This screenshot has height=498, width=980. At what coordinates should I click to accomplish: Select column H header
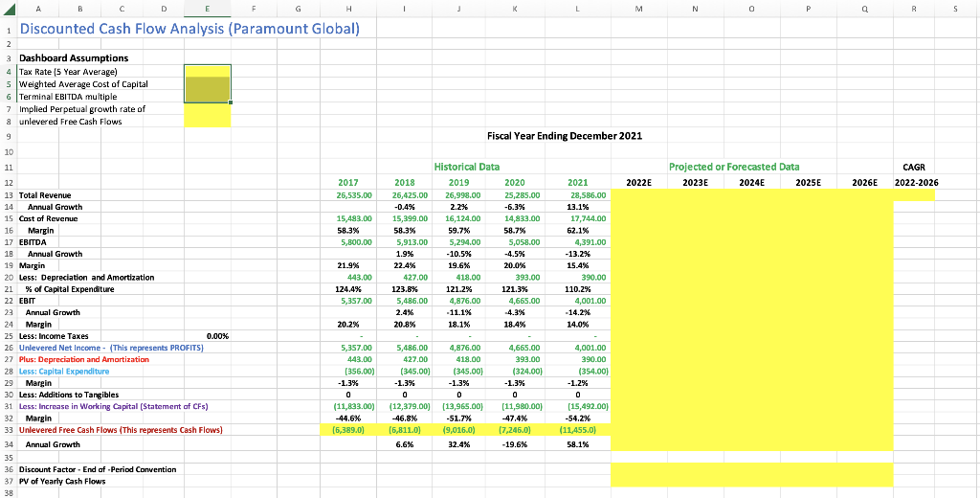point(348,9)
